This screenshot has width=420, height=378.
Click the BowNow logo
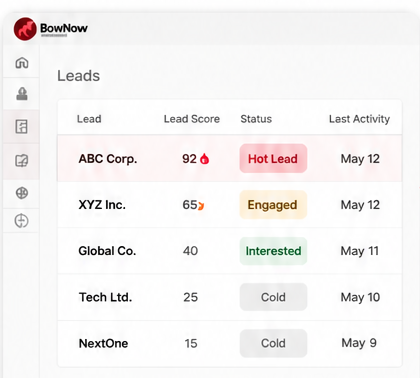[x=51, y=29]
